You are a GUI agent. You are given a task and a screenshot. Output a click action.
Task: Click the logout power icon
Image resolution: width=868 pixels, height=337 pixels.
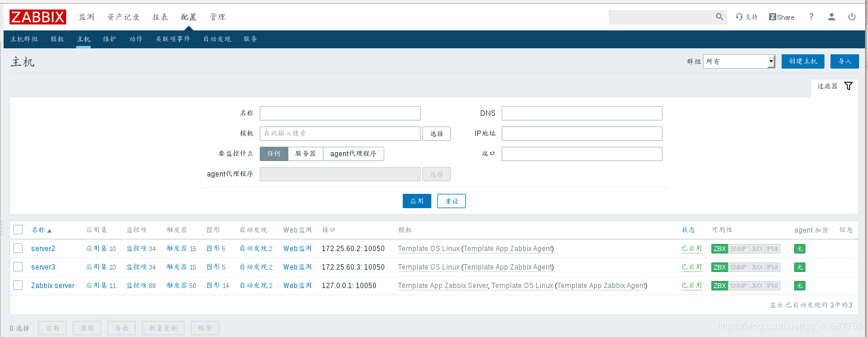pyautogui.click(x=852, y=17)
